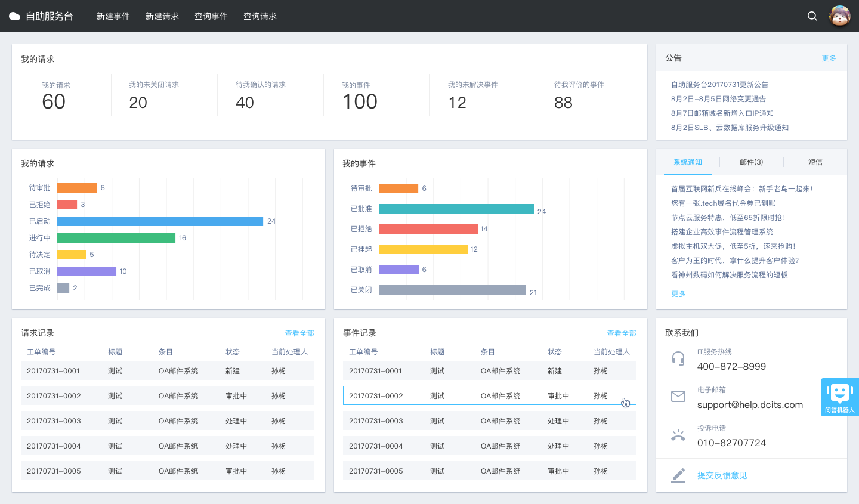The width and height of the screenshot is (859, 504).
Task: Open the search with the magnifier icon
Action: [812, 16]
